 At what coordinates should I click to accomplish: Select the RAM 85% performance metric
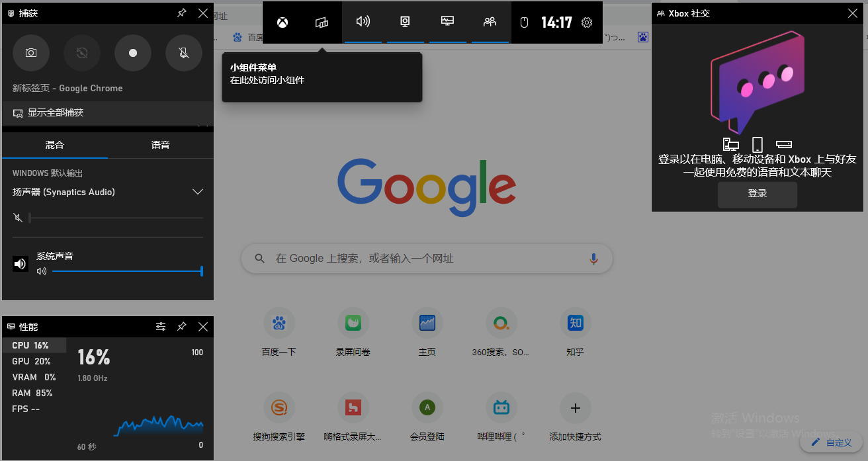34,393
